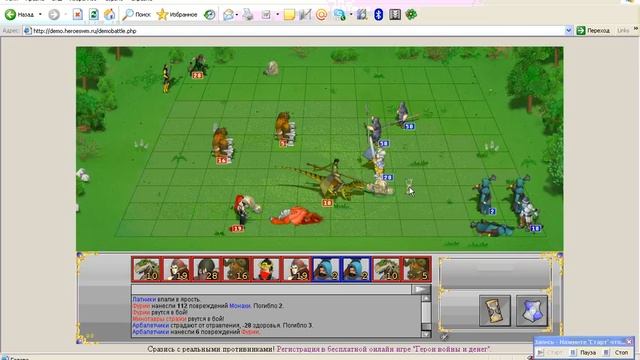Viewport: 640px width, 360px height.
Task: Click the orange @ mail agent icon
Action: tap(322, 15)
